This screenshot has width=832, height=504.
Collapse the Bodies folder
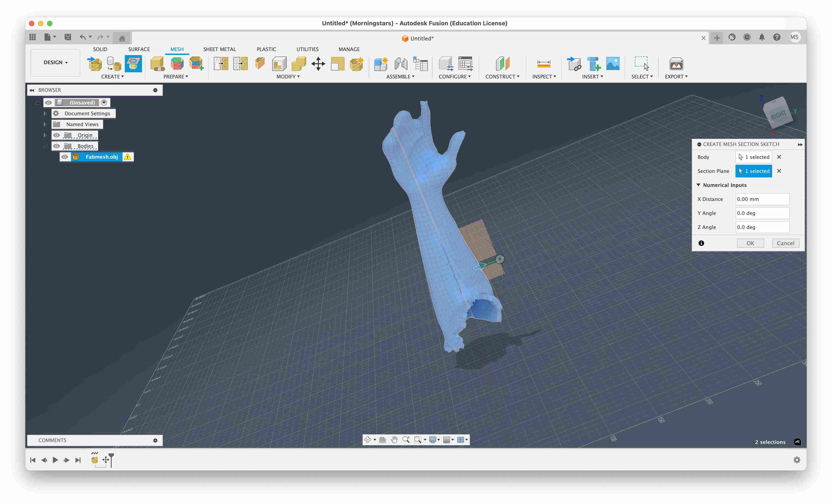tap(45, 146)
